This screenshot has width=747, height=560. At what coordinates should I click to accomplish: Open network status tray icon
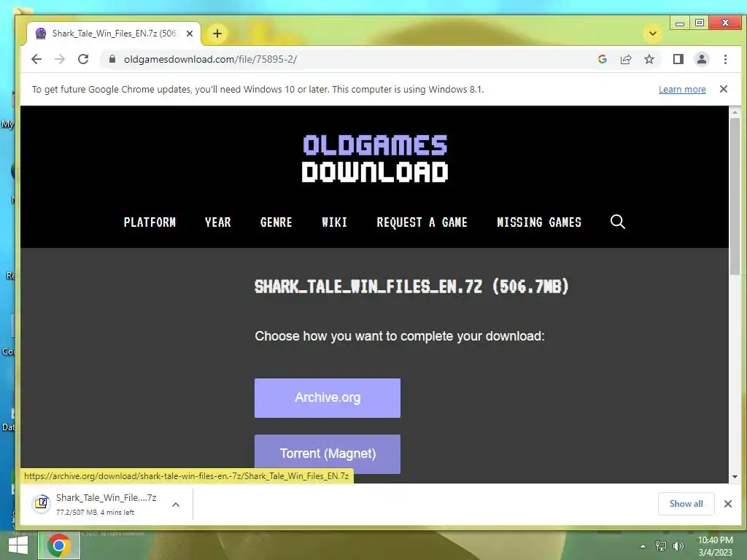(661, 545)
